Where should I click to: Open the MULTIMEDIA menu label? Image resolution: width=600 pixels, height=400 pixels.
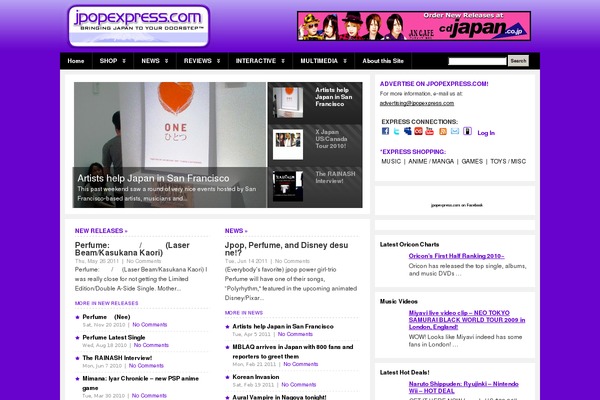(x=319, y=61)
